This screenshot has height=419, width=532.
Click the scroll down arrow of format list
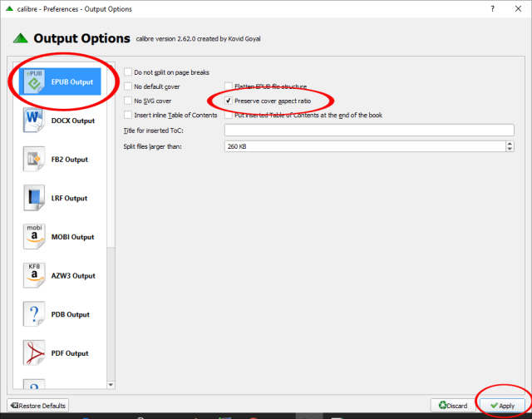click(x=111, y=385)
